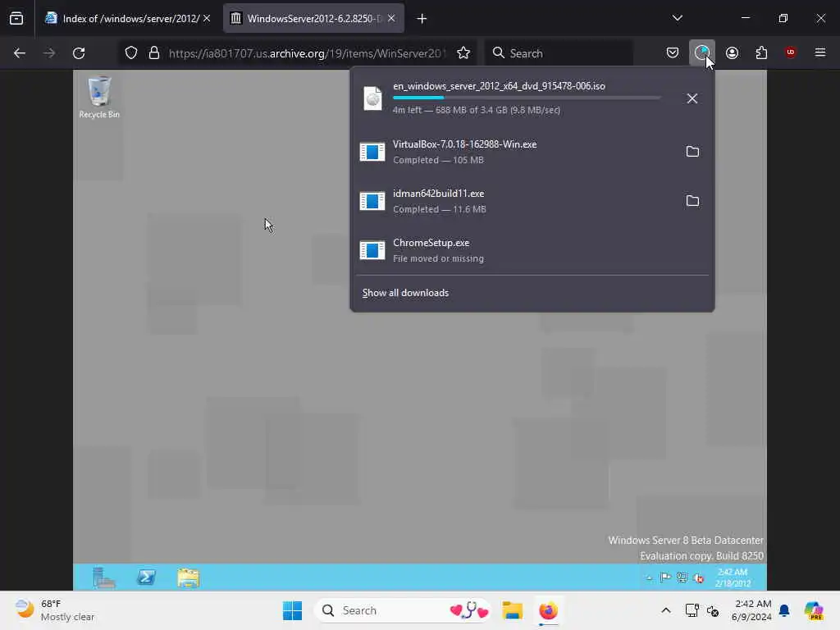Click the archive.org URL address bar
840x630 pixels.
point(307,53)
